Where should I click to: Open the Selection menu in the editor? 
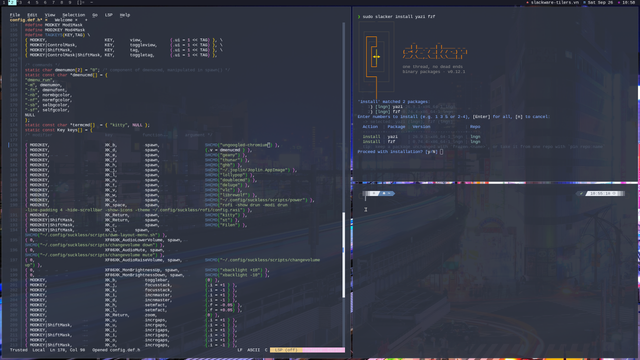tap(73, 15)
